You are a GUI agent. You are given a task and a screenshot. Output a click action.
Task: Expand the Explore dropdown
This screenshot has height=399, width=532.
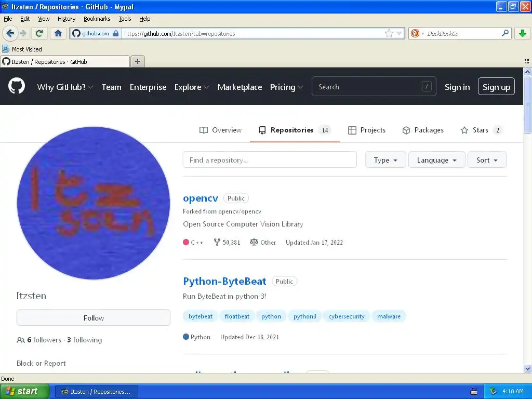click(x=192, y=87)
